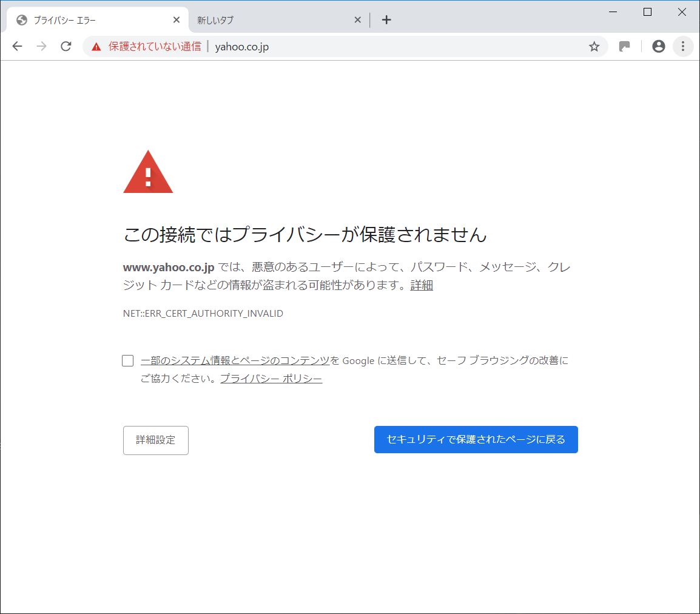Open the プライバシー ポリシー link

271,379
